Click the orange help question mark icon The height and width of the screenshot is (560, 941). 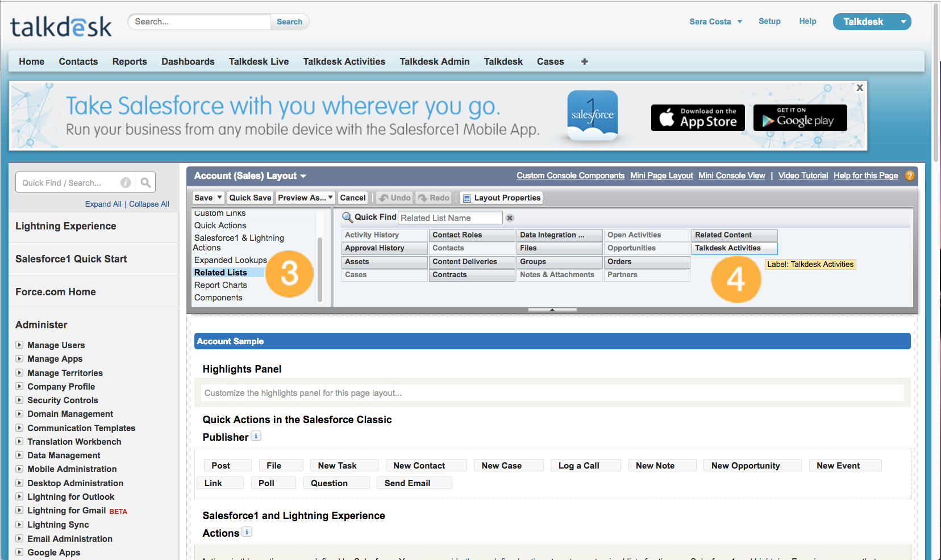909,175
